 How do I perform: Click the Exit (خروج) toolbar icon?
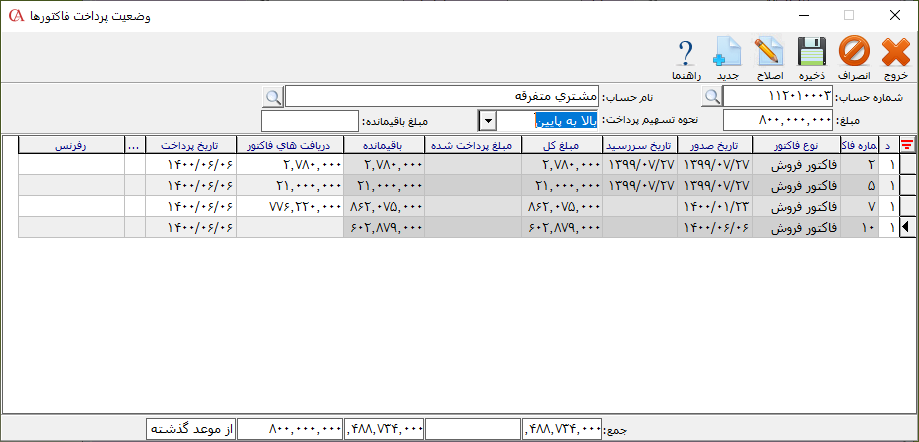point(895,52)
